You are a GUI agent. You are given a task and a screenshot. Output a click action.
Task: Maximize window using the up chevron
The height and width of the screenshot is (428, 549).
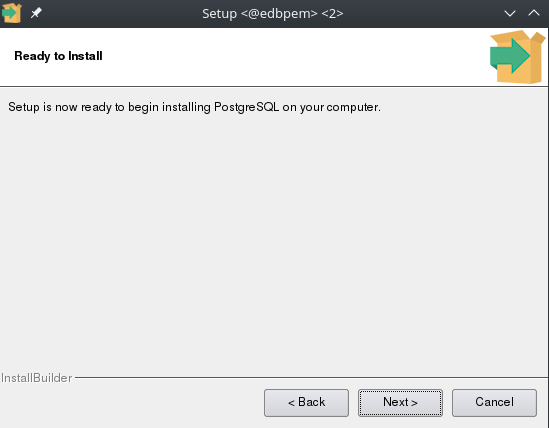pos(534,13)
